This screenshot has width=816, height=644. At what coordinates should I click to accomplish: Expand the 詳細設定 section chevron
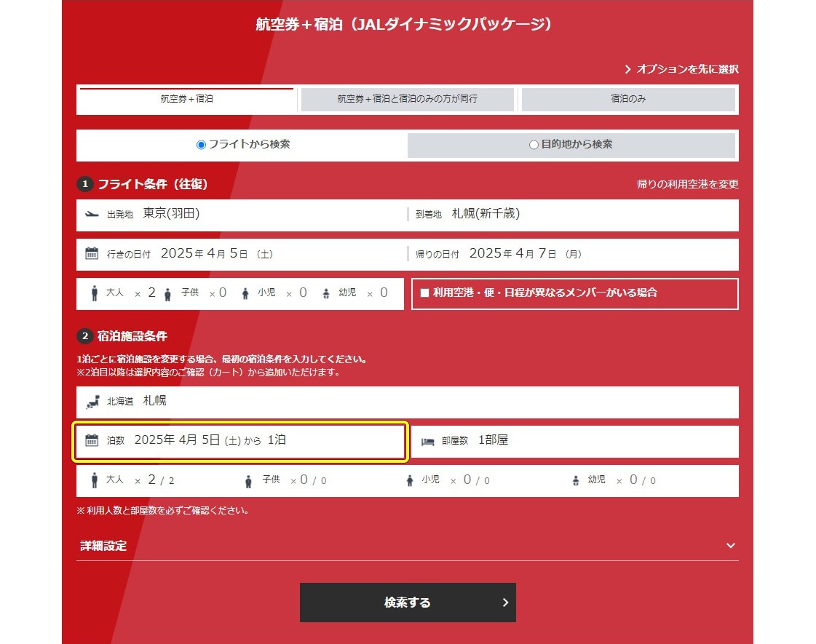coord(731,546)
